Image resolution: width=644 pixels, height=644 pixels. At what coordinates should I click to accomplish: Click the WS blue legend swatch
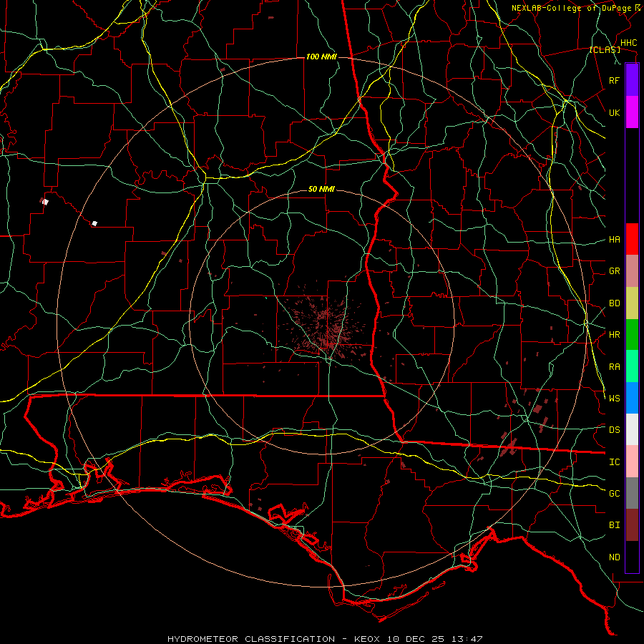[632, 398]
